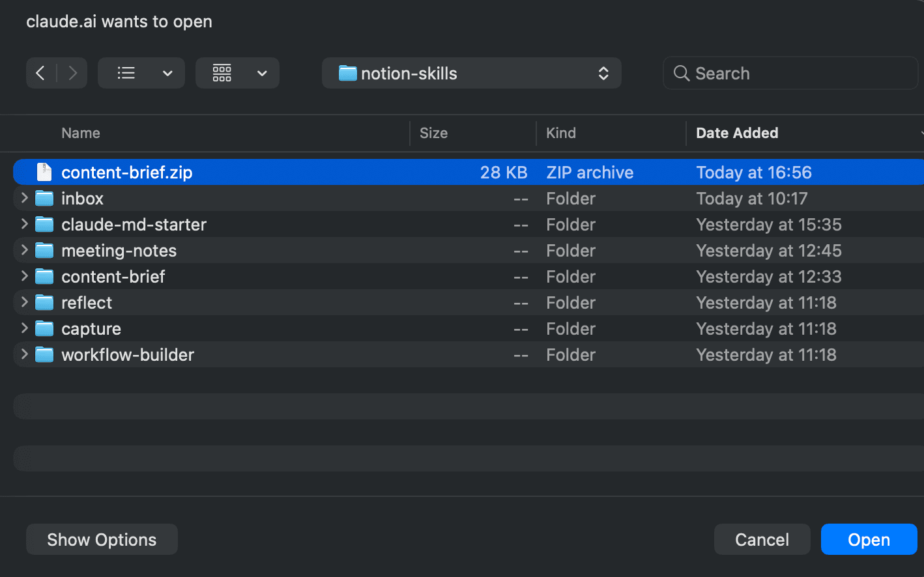The width and height of the screenshot is (924, 577).
Task: Click the inbox folder icon
Action: click(x=44, y=198)
